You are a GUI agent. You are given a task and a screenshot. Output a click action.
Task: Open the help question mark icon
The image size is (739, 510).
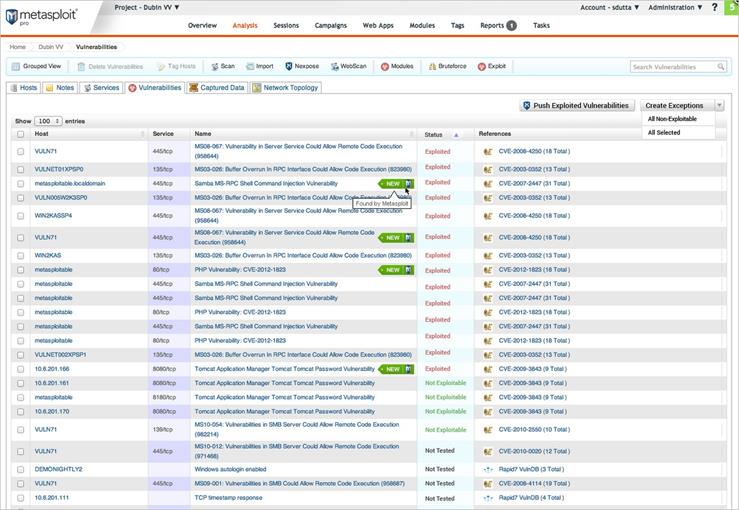[714, 7]
